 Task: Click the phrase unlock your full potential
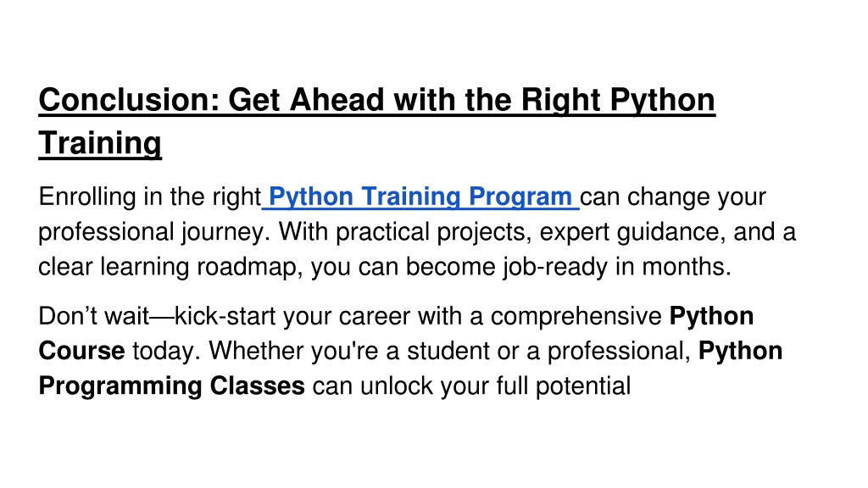pyautogui.click(x=495, y=386)
